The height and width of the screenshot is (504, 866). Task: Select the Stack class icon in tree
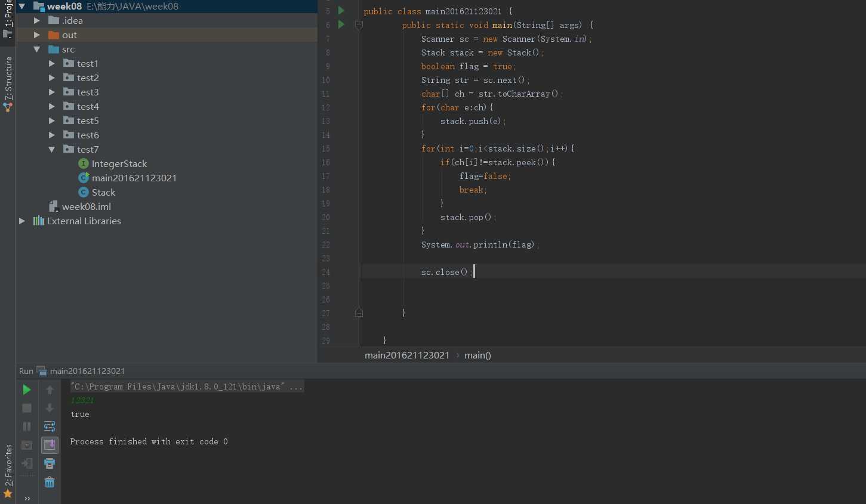pyautogui.click(x=84, y=192)
